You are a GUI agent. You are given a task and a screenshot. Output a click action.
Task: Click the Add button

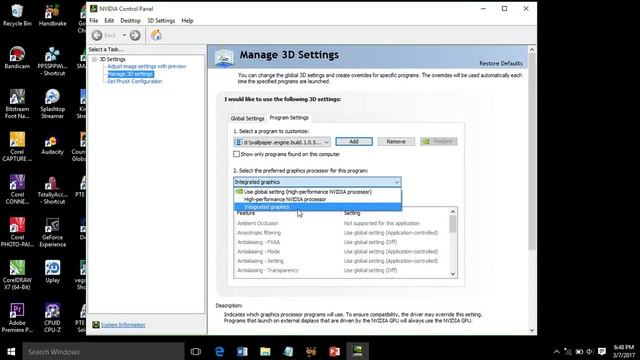point(354,142)
